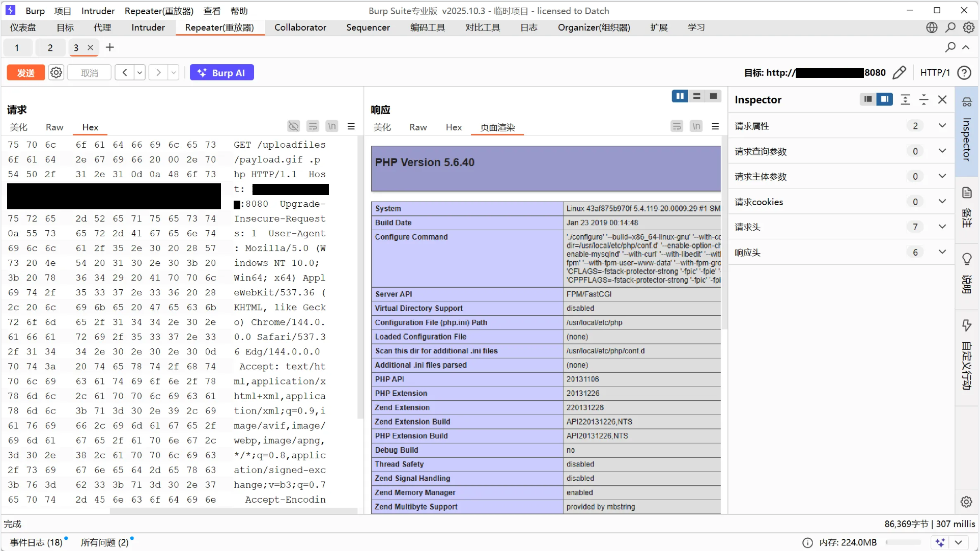Switch to the Collaborator tab
The width and height of the screenshot is (980, 551).
[300, 27]
